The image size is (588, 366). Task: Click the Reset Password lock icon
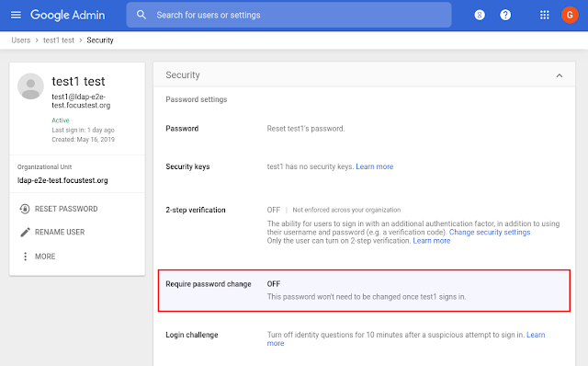click(25, 209)
